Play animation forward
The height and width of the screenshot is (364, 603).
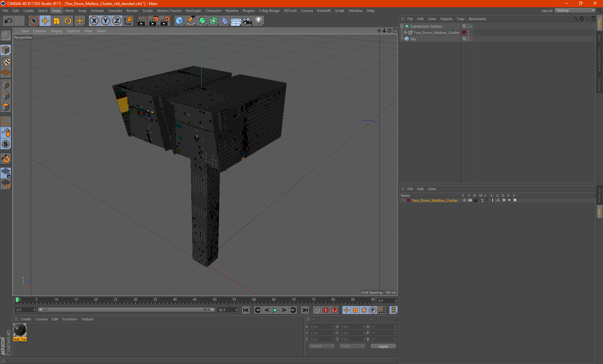click(275, 310)
